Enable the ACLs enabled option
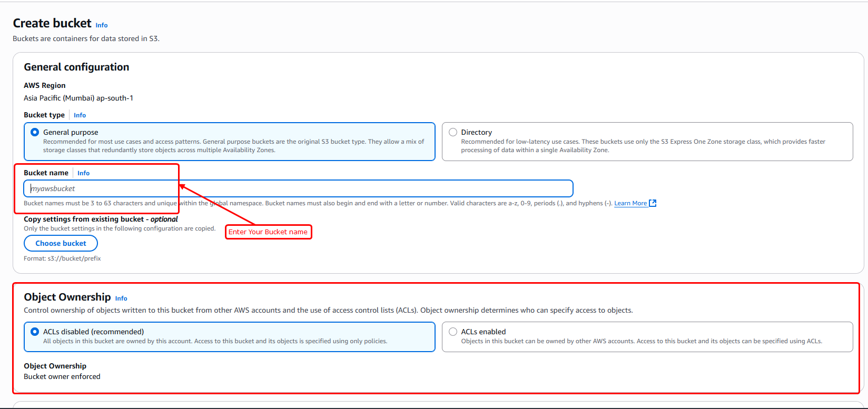The height and width of the screenshot is (409, 868). [x=453, y=332]
